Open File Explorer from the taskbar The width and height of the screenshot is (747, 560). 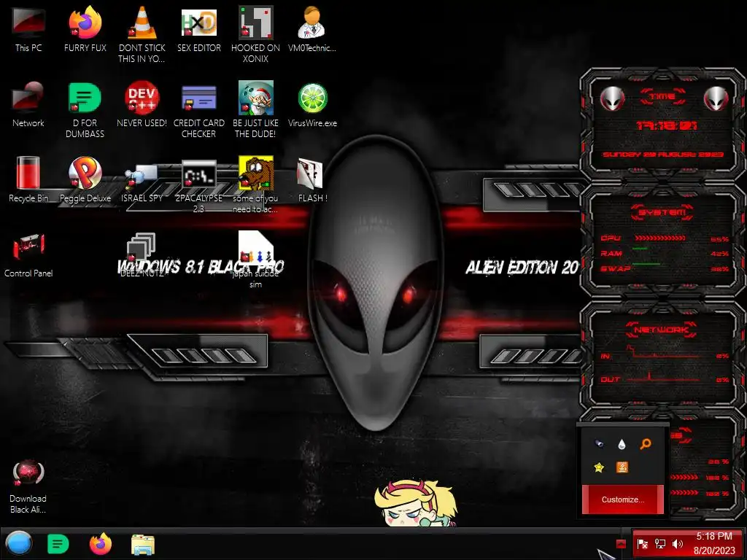143,544
